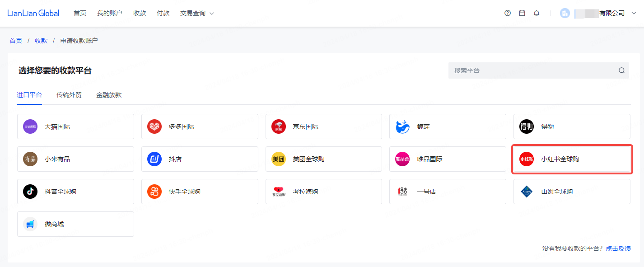Open the notifications bell
The image size is (644, 267).
[x=537, y=13]
